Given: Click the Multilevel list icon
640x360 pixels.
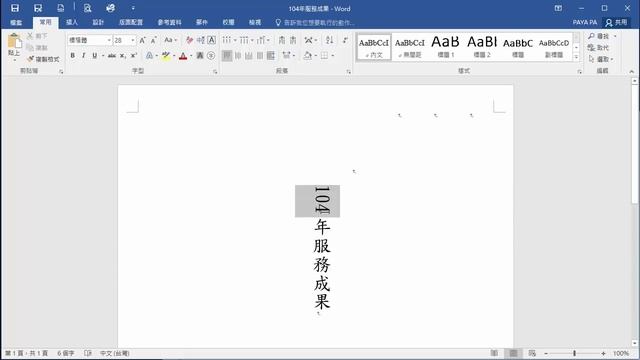Looking at the screenshot, I should click(x=261, y=40).
